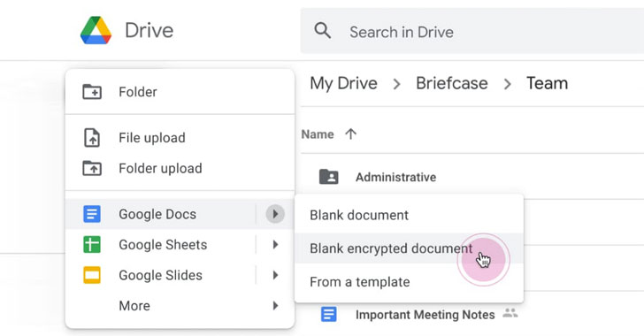Expand the Google Slides submenu arrow
This screenshot has width=644, height=336.
click(276, 275)
